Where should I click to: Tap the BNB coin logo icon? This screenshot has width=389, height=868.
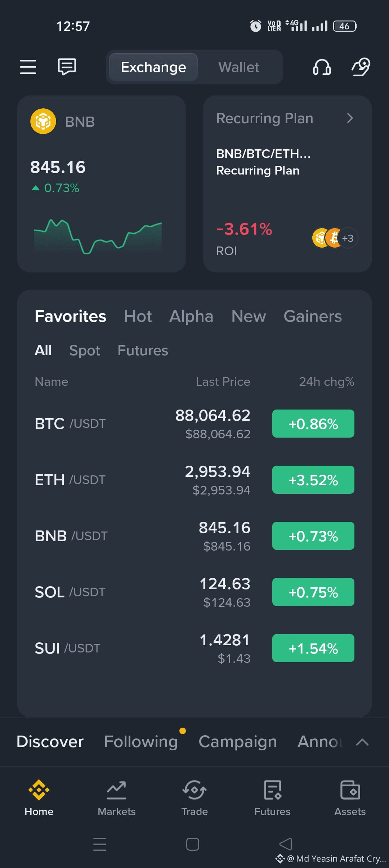(x=43, y=121)
